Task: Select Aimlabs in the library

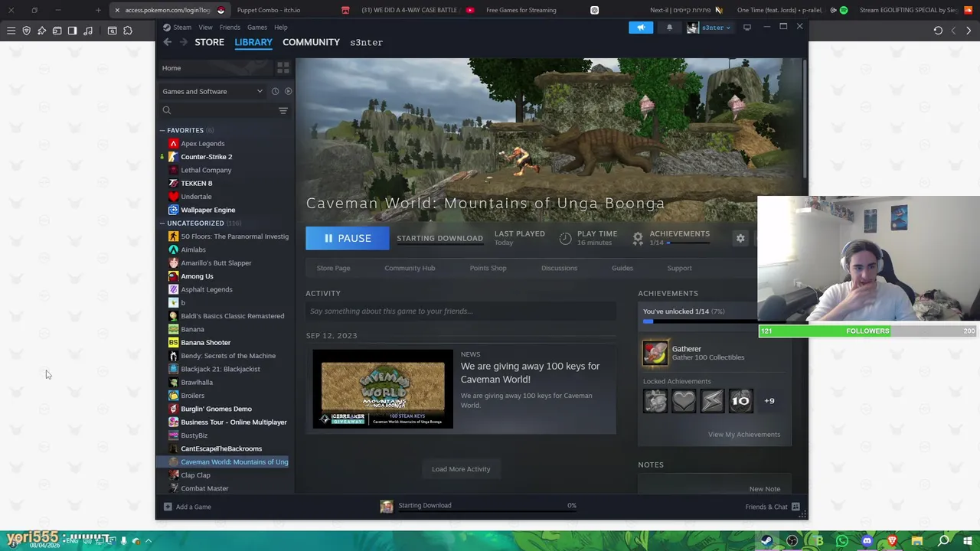Action: (193, 249)
